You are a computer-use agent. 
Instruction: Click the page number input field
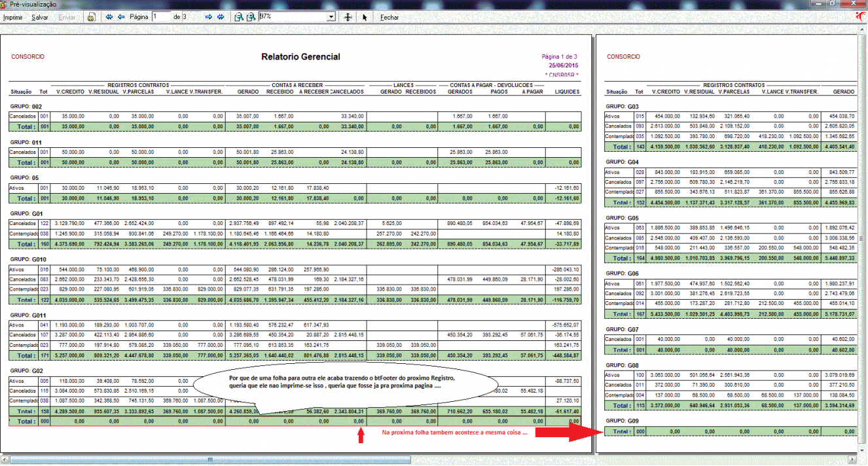click(161, 17)
